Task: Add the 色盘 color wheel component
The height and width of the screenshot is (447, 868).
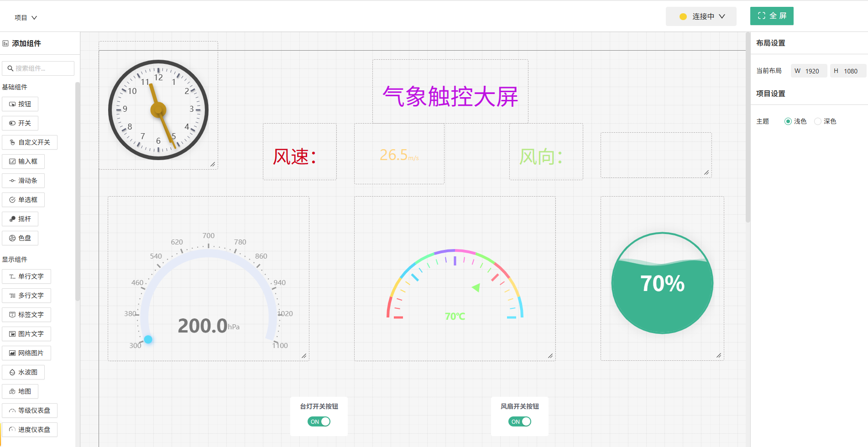Action: 20,238
